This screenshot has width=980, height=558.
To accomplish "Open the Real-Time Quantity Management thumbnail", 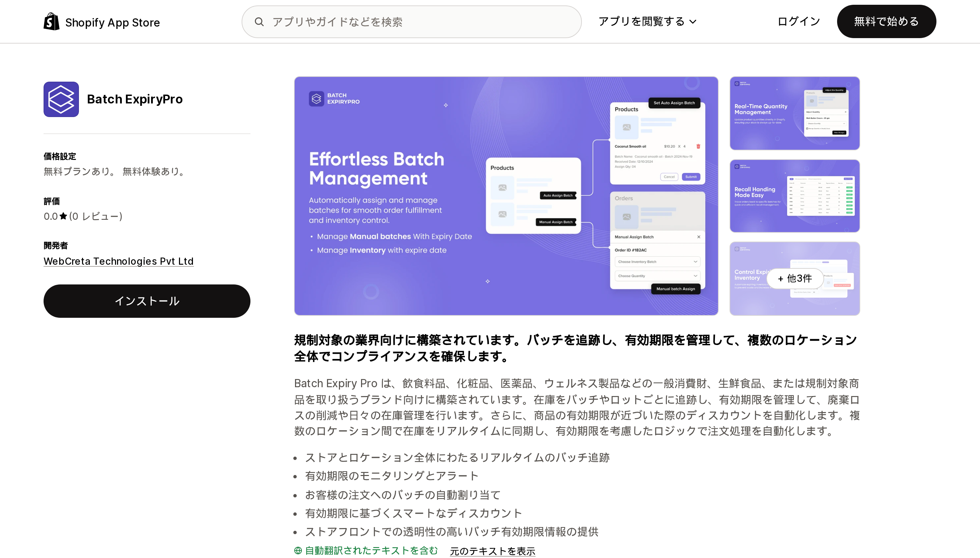I will click(x=795, y=113).
